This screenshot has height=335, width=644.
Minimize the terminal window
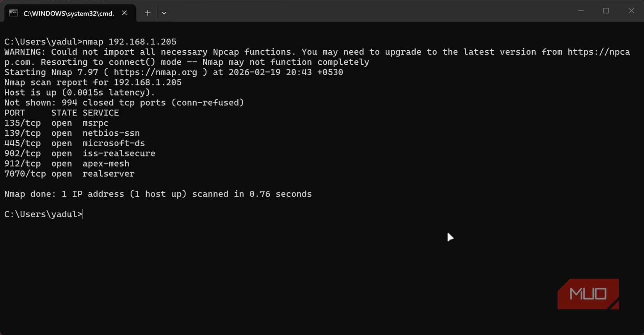pos(580,11)
